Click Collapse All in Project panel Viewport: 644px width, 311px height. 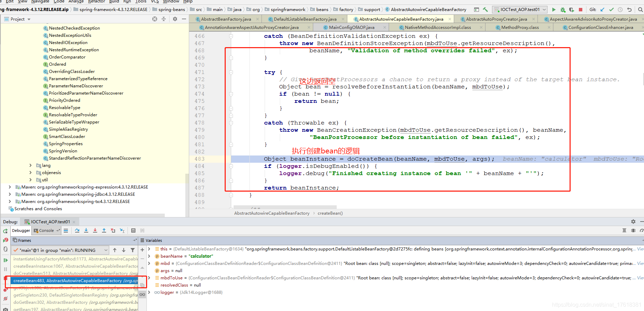164,19
